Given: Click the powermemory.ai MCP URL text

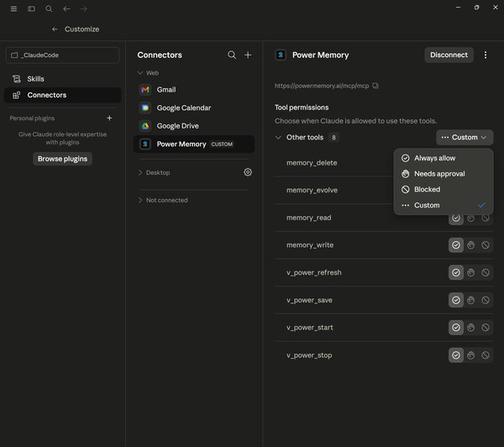Looking at the screenshot, I should 322,86.
